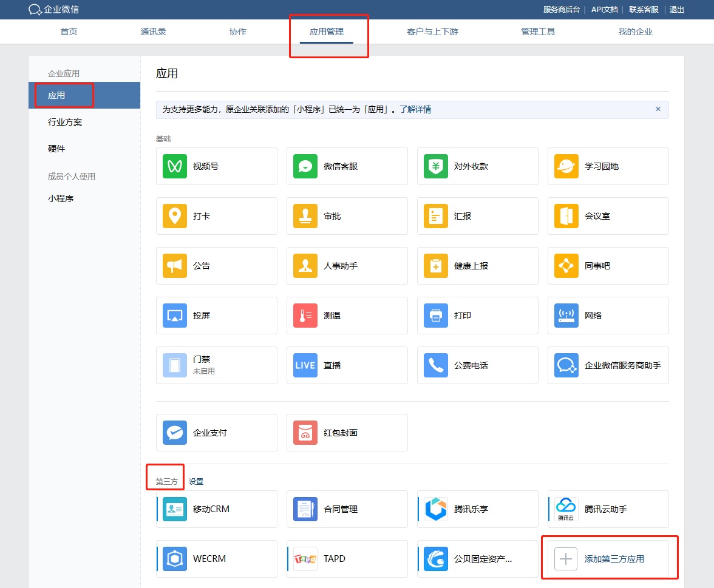Click the 联系客服 link

644,10
